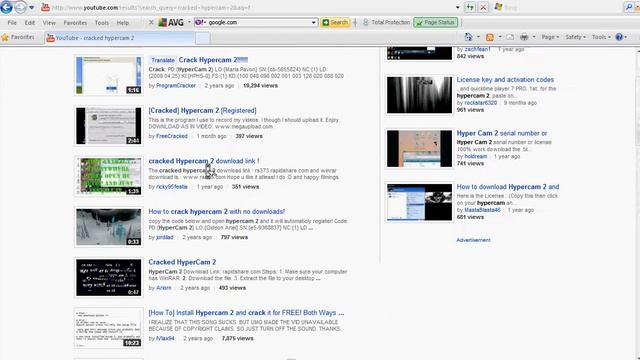Click the 1:16 duration video thumbnail
This screenshot has width=640, height=360.
109,76
